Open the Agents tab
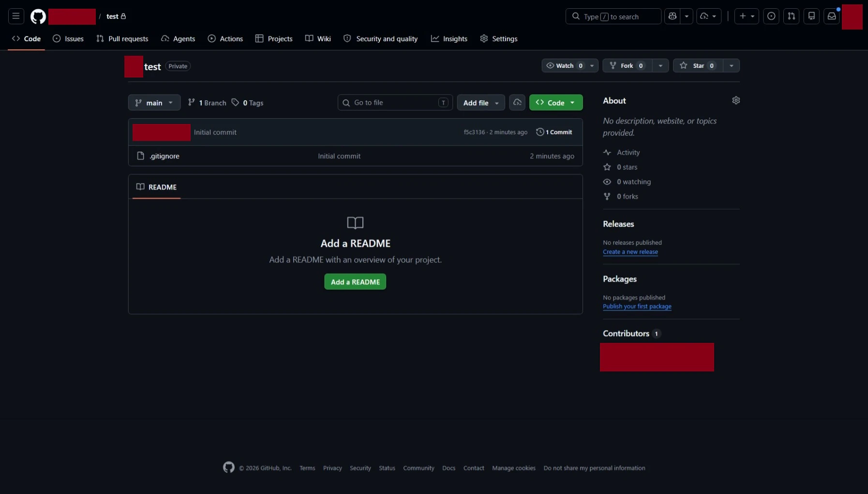Screen dimensions: 868x494 pyautogui.click(x=178, y=39)
